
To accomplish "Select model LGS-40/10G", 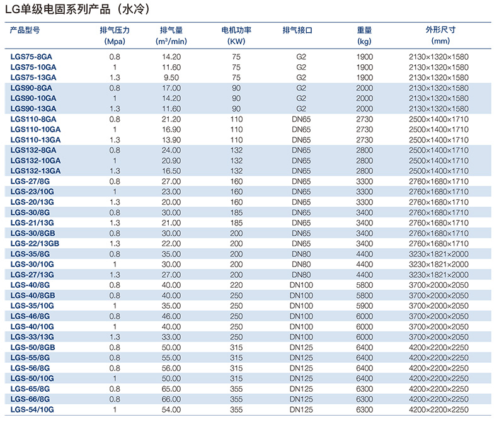I will [x=32, y=327].
